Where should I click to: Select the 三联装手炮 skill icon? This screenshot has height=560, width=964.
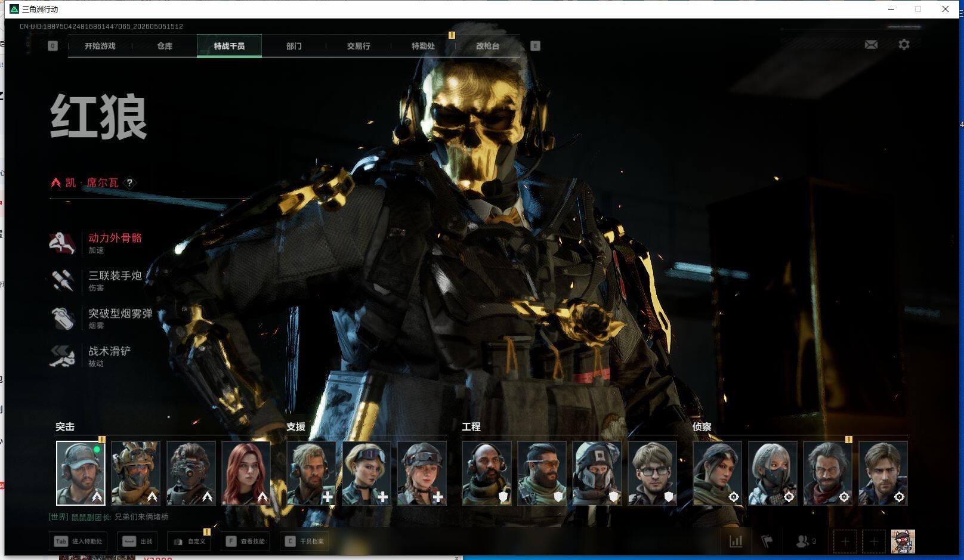pyautogui.click(x=63, y=281)
